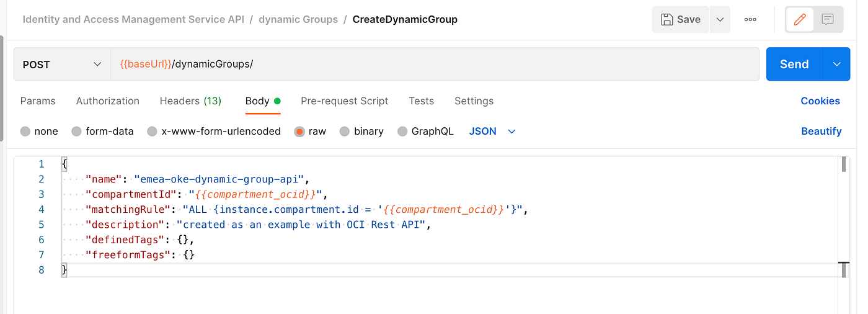The height and width of the screenshot is (314, 868).
Task: Beautify the JSON body
Action: (821, 132)
